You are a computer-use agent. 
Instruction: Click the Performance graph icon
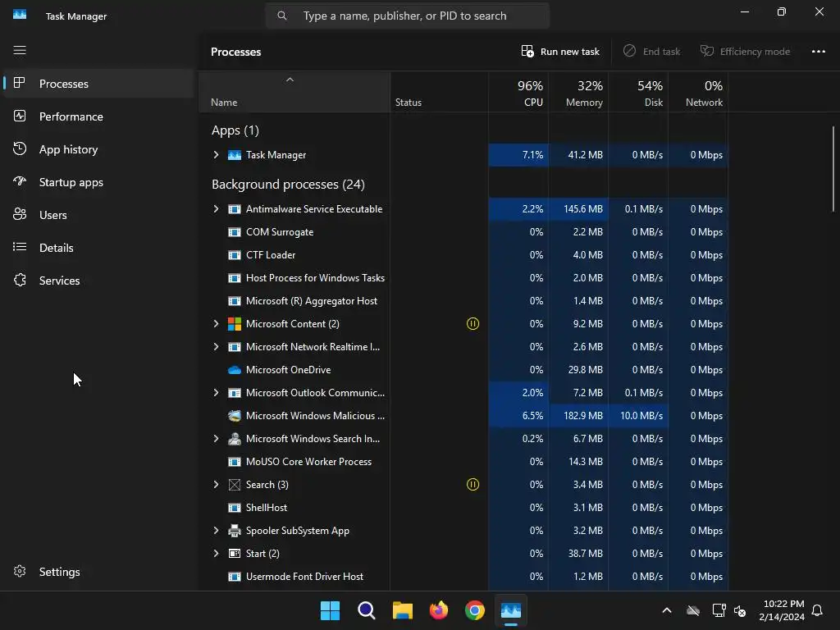point(20,116)
